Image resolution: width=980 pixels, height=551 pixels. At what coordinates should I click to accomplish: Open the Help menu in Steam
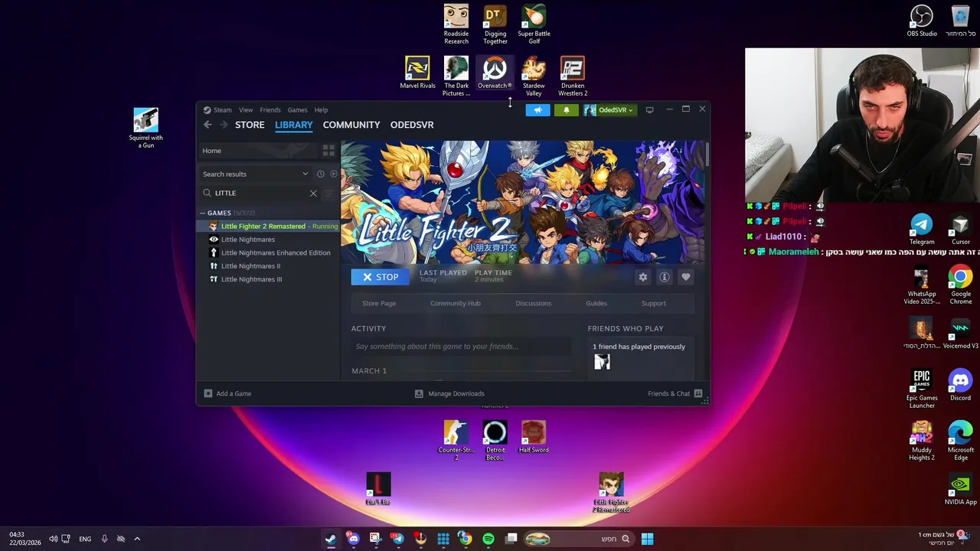pyautogui.click(x=321, y=110)
